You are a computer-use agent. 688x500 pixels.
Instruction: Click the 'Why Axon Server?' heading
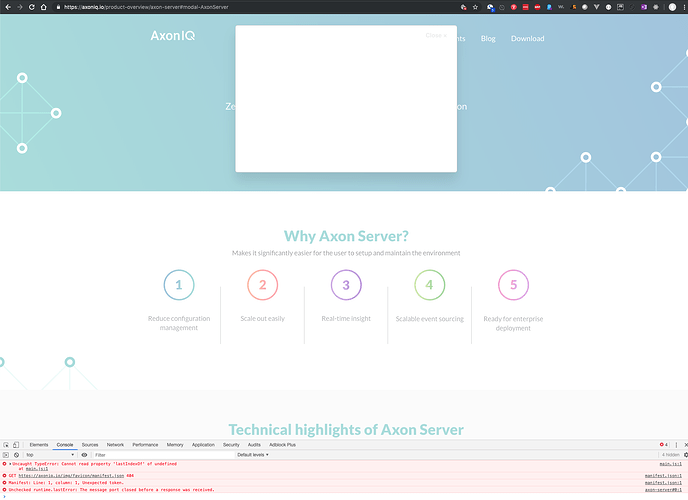[346, 236]
